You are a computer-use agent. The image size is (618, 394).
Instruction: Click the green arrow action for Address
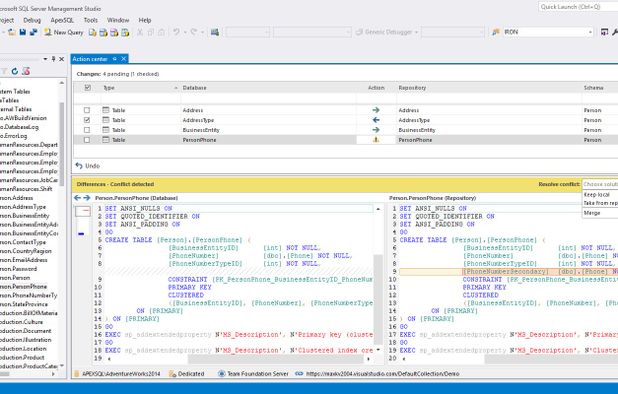[x=376, y=110]
